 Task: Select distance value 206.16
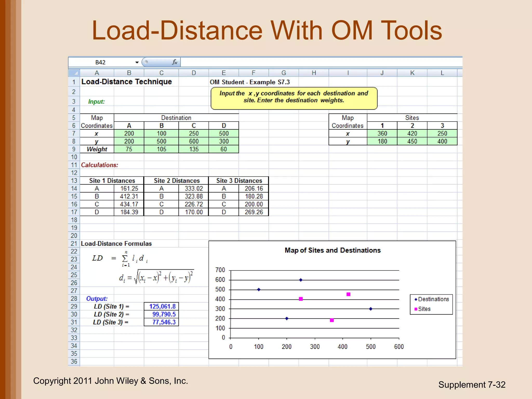pyautogui.click(x=254, y=189)
